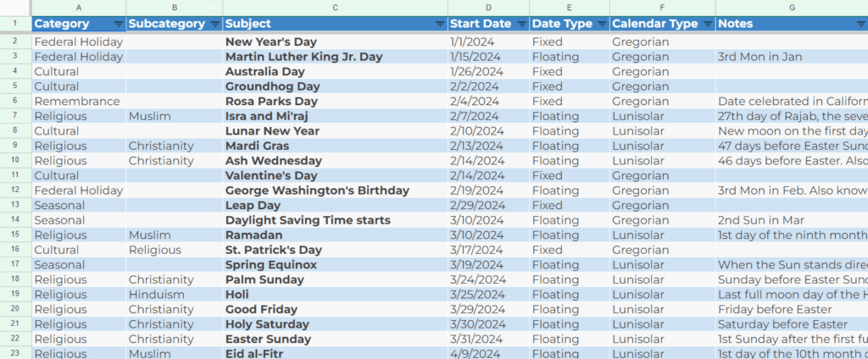
Task: Select the Martin Luther King Jr. Day cell
Action: 336,57
